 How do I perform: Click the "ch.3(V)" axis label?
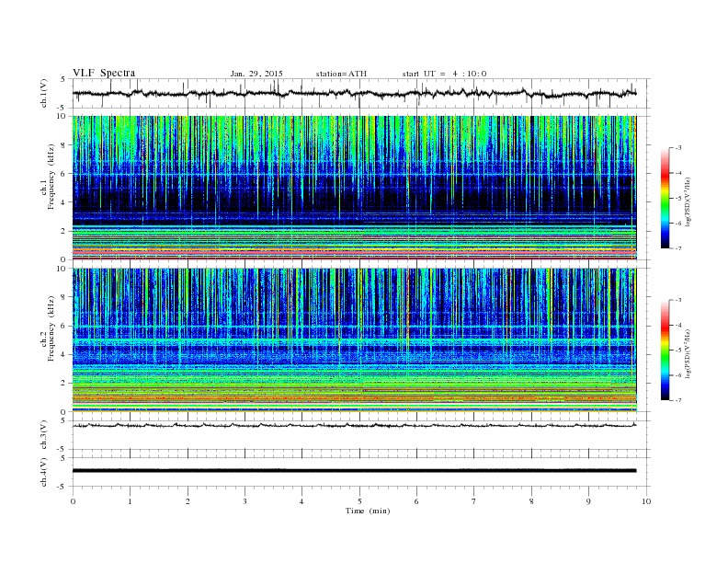pyautogui.click(x=44, y=435)
